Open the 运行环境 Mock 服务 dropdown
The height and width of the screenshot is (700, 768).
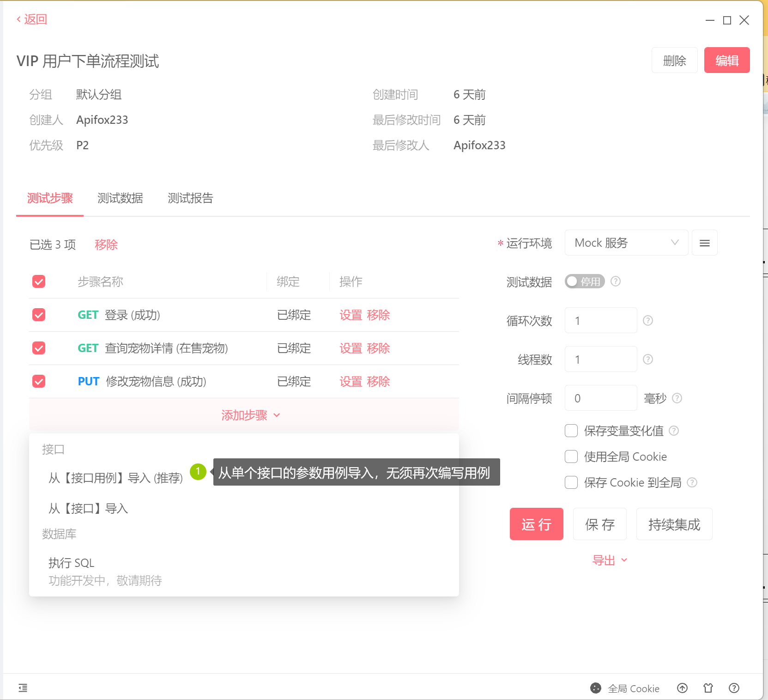(626, 243)
